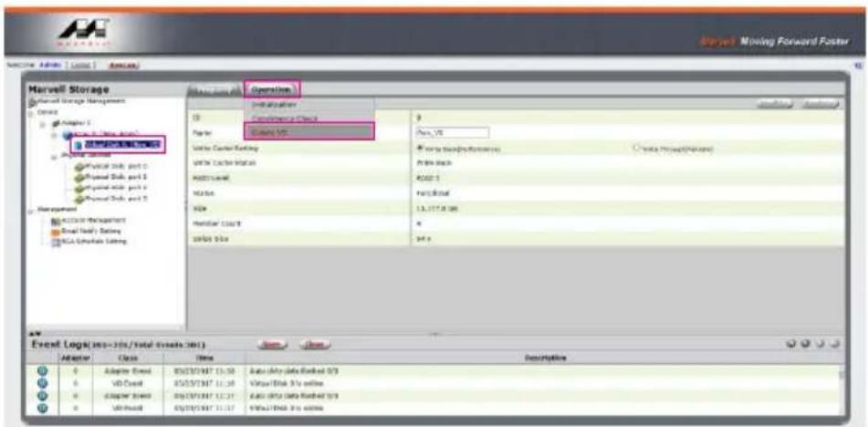The height and width of the screenshot is (427, 868).
Task: Click the Event Logs vertical scrollbar
Action: tap(842, 390)
